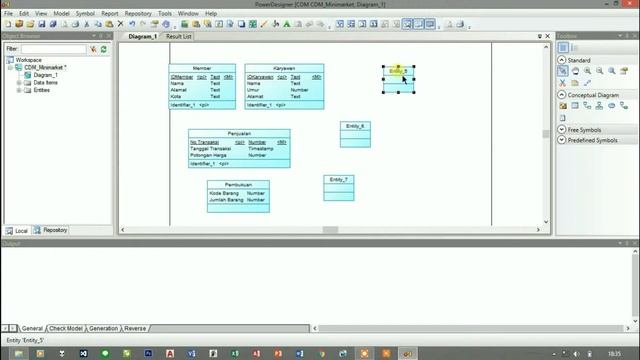Select the Penjualan entity title
This screenshot has width=640, height=360.
click(239, 133)
